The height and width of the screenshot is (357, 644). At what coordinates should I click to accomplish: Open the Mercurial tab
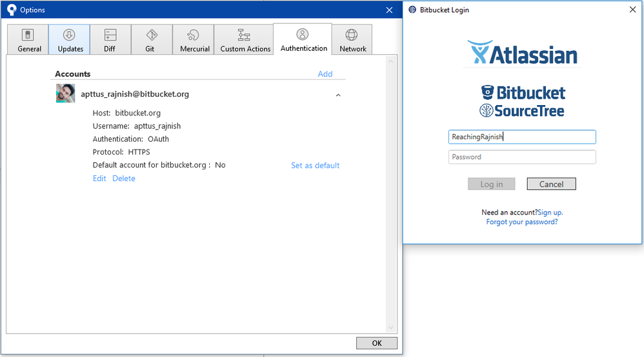pyautogui.click(x=193, y=39)
